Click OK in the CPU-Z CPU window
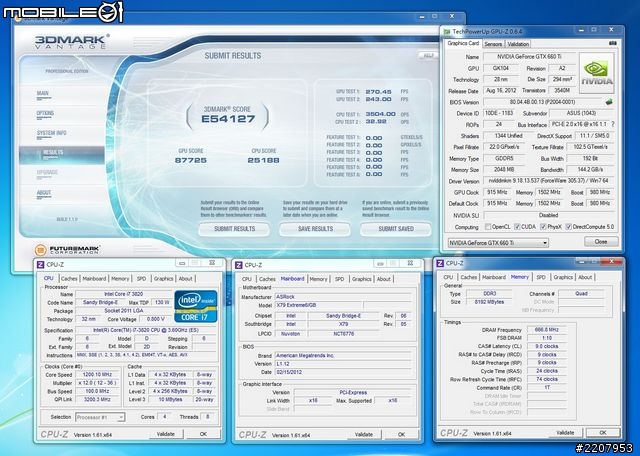Image resolution: width=640 pixels, height=456 pixels. (x=203, y=434)
